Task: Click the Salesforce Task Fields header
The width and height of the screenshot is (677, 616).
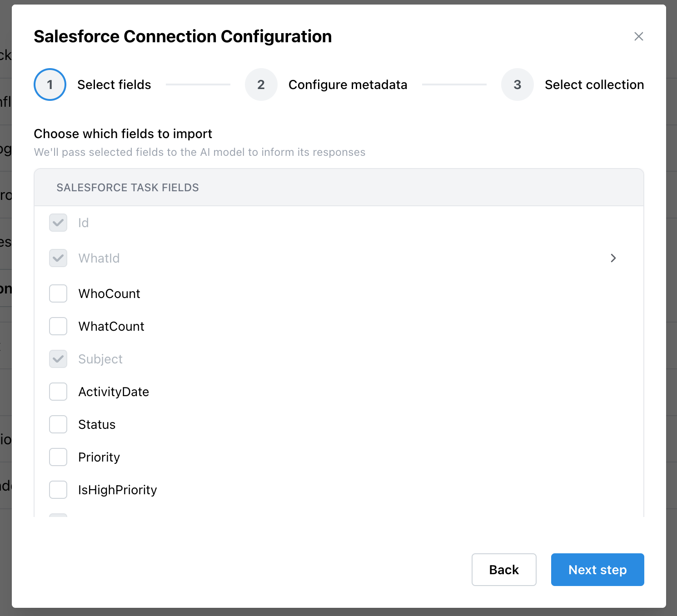Action: [128, 188]
